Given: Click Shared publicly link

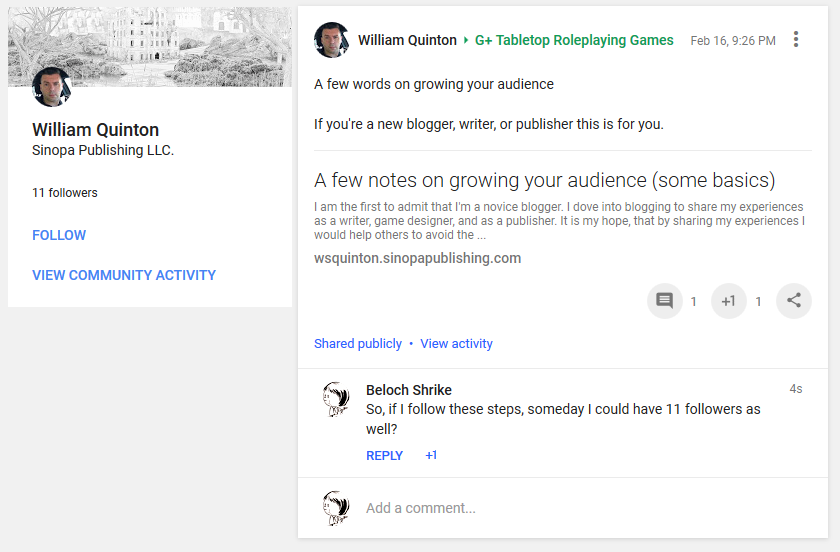Looking at the screenshot, I should (x=358, y=343).
